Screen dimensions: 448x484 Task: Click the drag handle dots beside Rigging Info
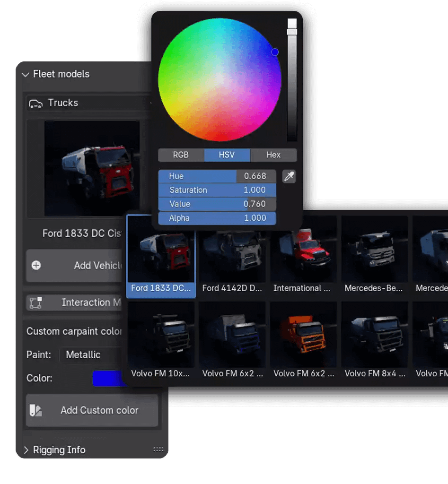pos(158,449)
